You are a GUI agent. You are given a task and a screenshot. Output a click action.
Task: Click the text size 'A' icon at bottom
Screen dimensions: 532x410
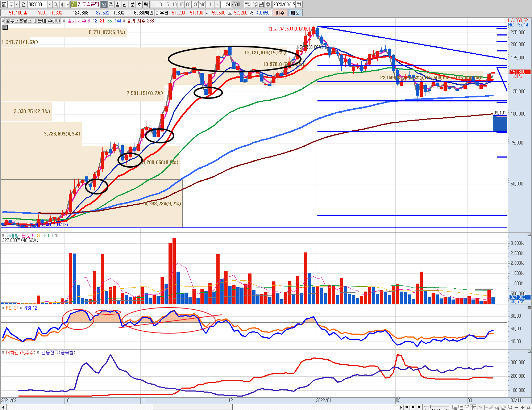click(x=528, y=407)
